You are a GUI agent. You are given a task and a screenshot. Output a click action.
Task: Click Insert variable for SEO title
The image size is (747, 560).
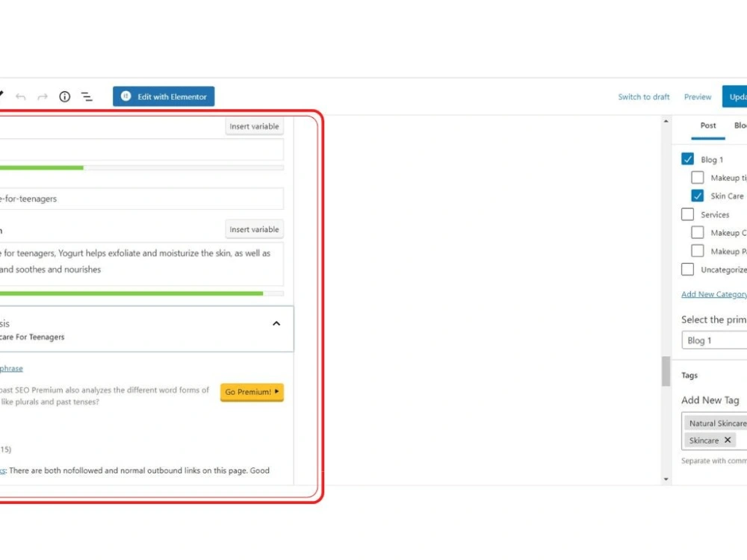point(254,127)
